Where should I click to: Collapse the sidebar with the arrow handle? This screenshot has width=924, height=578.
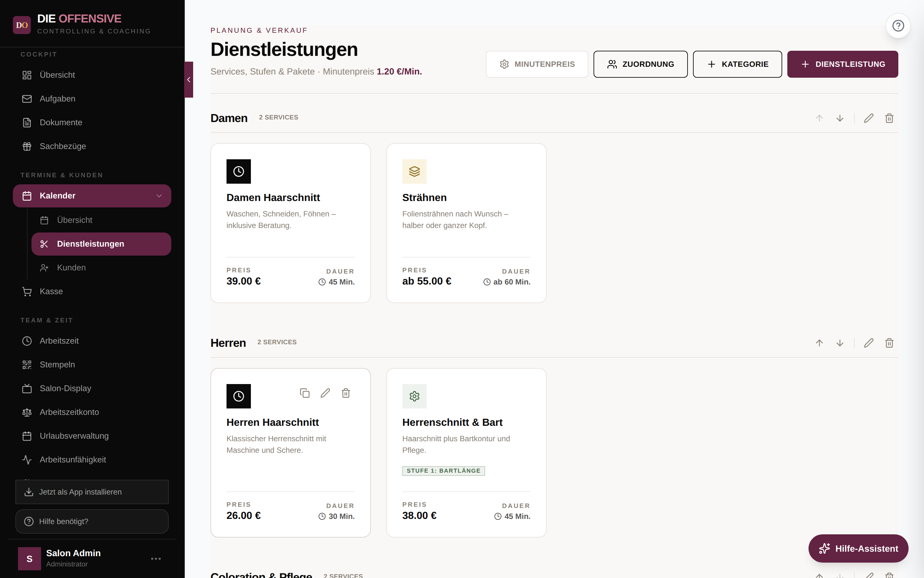[x=189, y=80]
